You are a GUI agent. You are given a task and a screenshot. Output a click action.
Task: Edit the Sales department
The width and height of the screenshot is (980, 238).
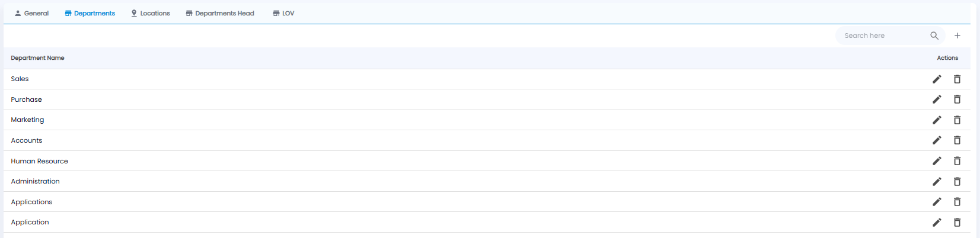click(x=937, y=79)
